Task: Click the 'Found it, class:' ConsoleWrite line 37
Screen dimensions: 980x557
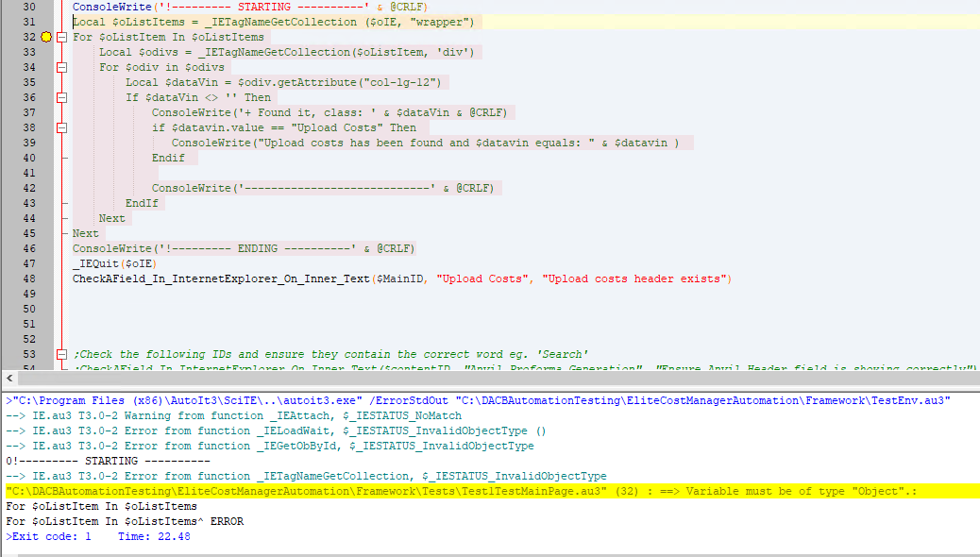Action: (329, 112)
